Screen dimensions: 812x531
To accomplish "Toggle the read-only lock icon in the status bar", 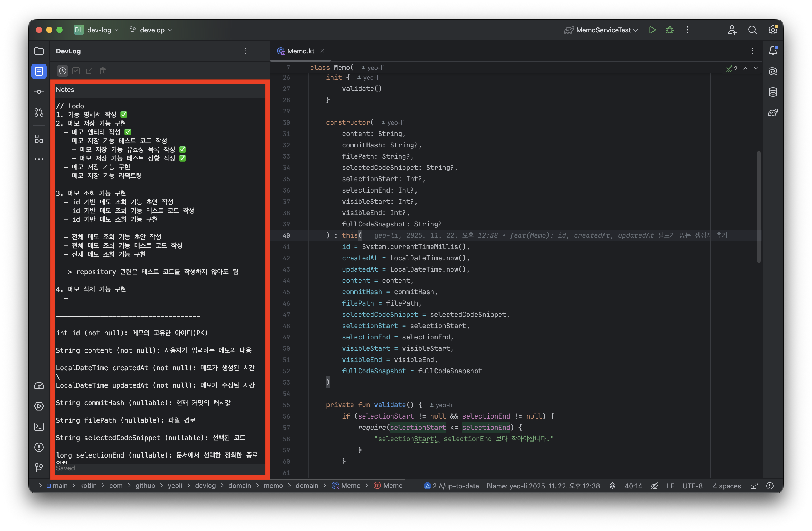I will (x=754, y=486).
